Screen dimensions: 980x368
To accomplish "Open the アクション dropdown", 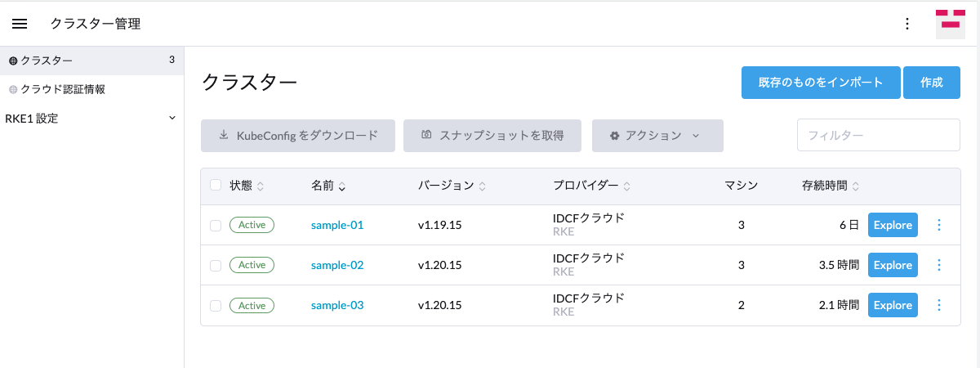I will click(x=657, y=136).
